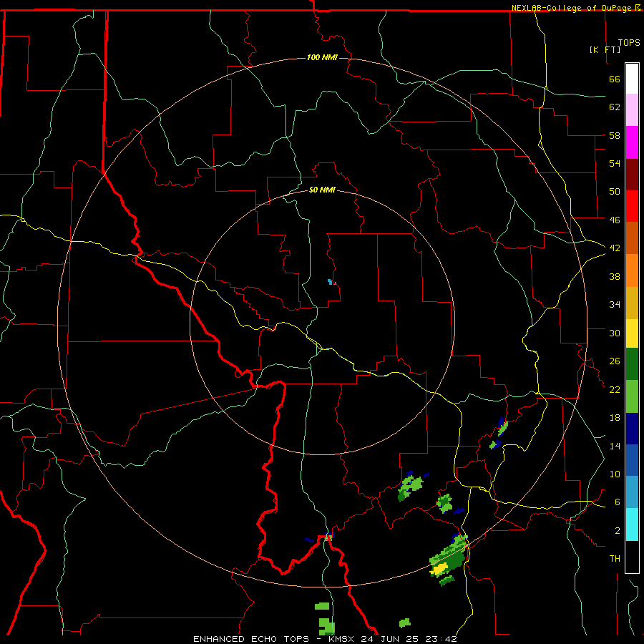
Task: Click the light pink 62 kft legend swatch
Action: click(632, 109)
